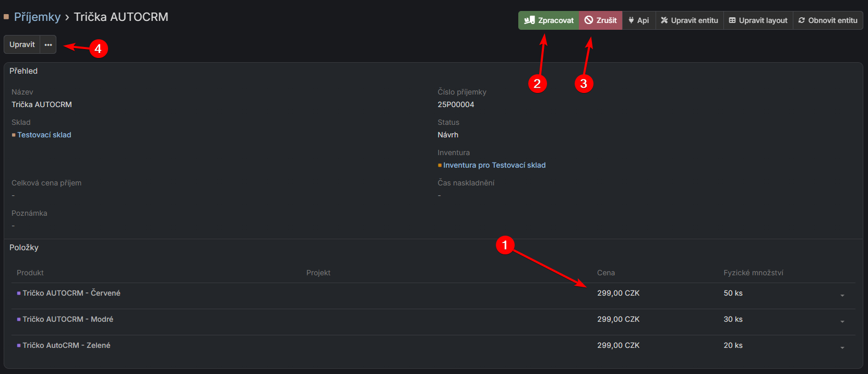
Task: Click the Přehled panel heading
Action: 23,71
